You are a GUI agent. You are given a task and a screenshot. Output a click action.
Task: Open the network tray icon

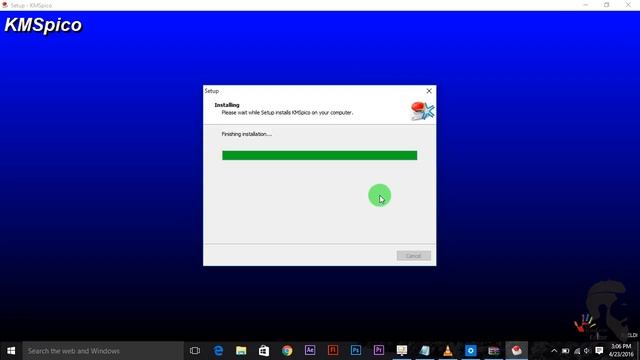[x=577, y=351]
